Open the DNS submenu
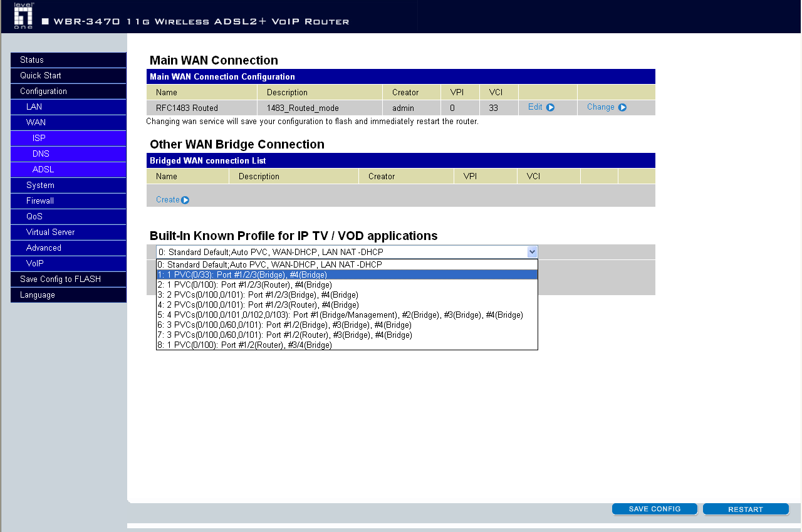The width and height of the screenshot is (802, 532). (x=68, y=154)
